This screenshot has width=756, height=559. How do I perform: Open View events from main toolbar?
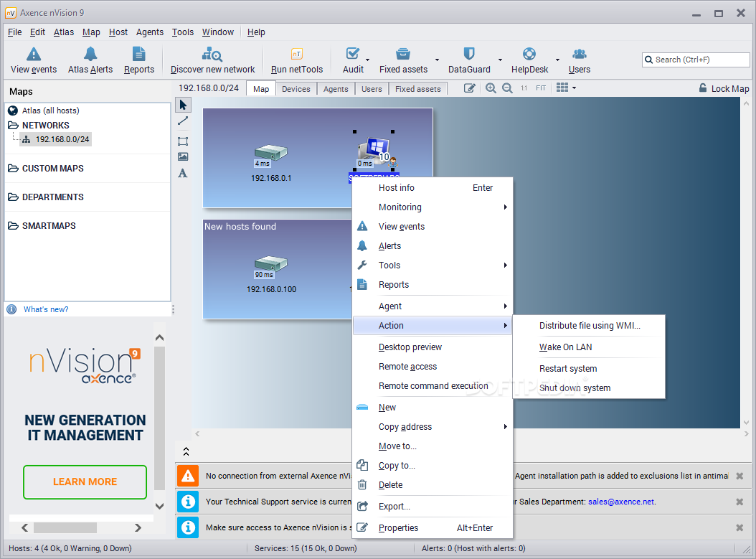click(x=34, y=60)
